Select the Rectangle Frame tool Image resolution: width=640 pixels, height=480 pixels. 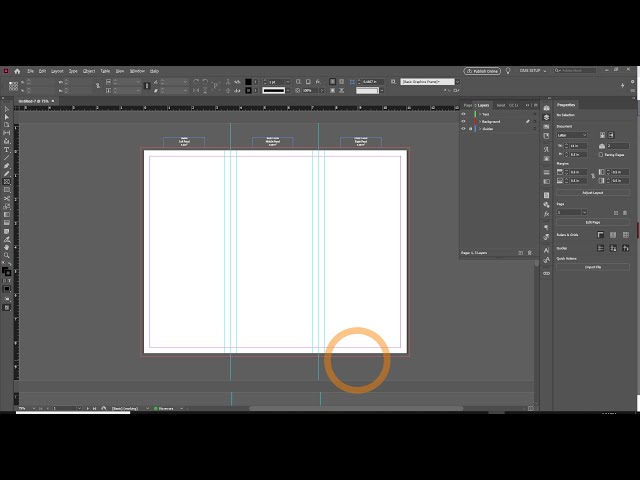7,182
